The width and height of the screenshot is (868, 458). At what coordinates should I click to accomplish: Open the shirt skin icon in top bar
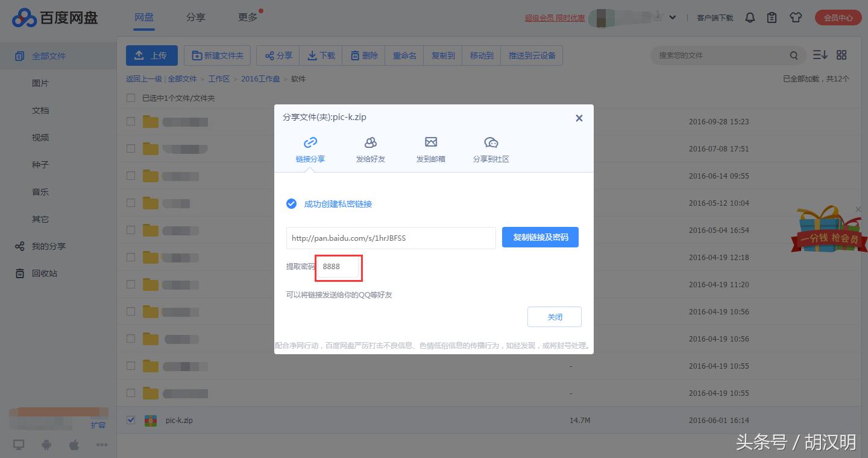click(796, 17)
